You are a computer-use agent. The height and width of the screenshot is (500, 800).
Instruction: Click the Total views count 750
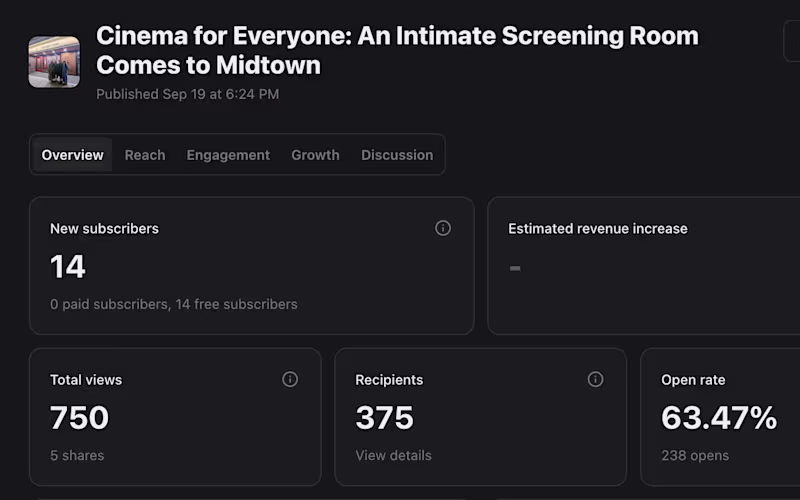click(x=79, y=418)
